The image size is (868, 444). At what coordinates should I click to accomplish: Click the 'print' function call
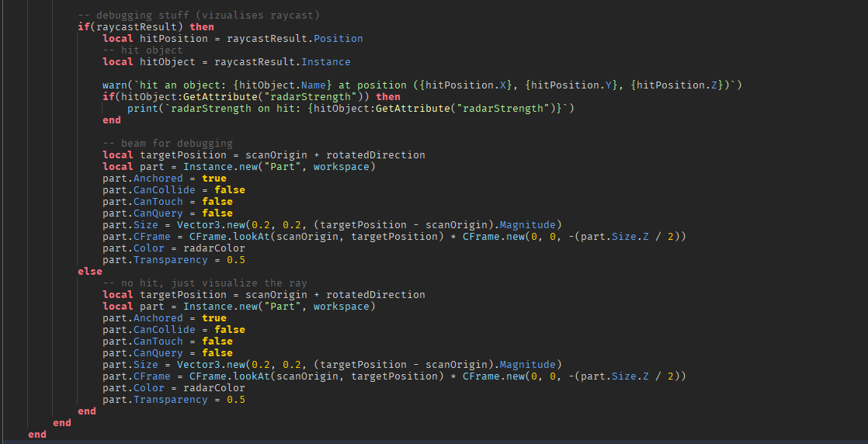tap(143, 108)
